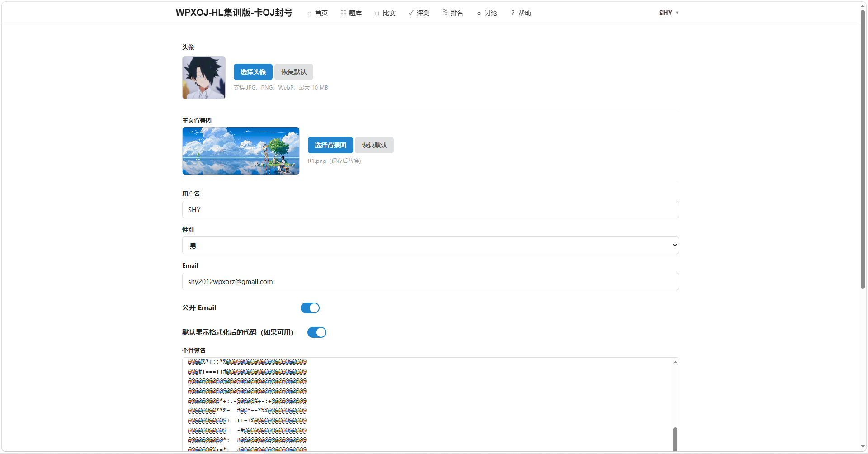The height and width of the screenshot is (454, 868).
Task: Click the circle icon beside 讨论
Action: [479, 14]
